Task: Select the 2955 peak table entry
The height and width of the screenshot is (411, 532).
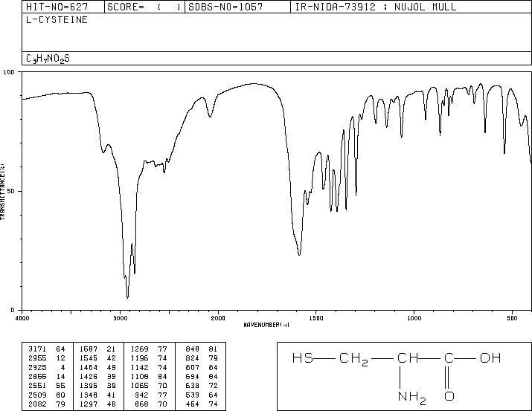Action: coord(47,358)
